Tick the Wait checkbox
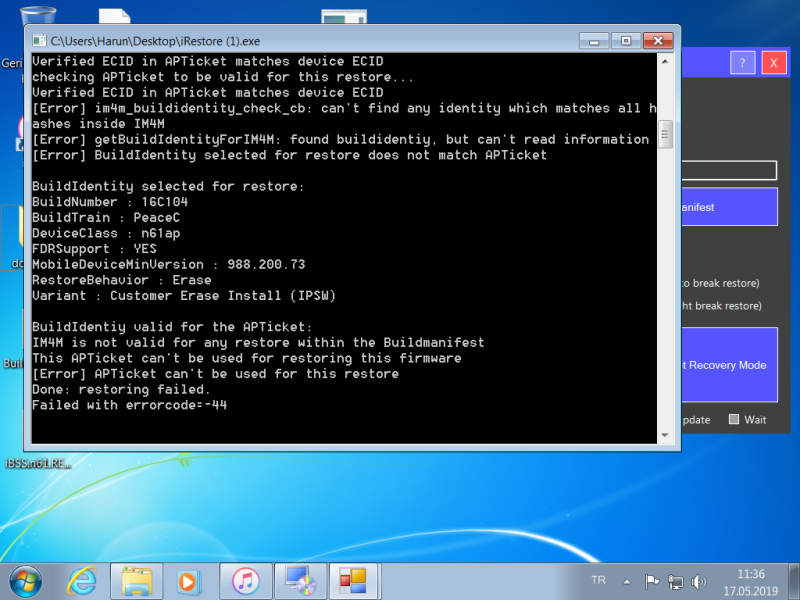800x600 pixels. 734,420
